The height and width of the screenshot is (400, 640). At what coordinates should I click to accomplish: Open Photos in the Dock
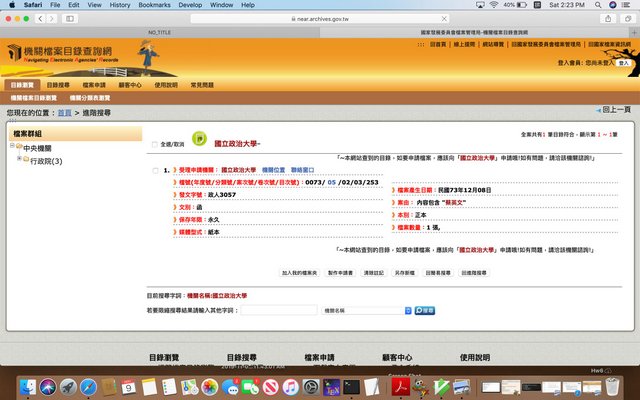210,387
